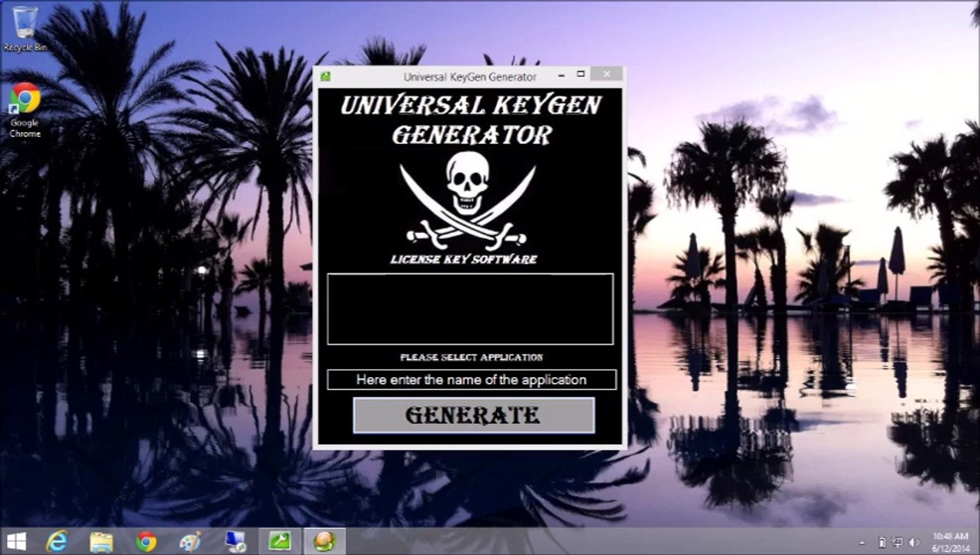
Task: Click the green app taskbar icon
Action: coord(280,541)
